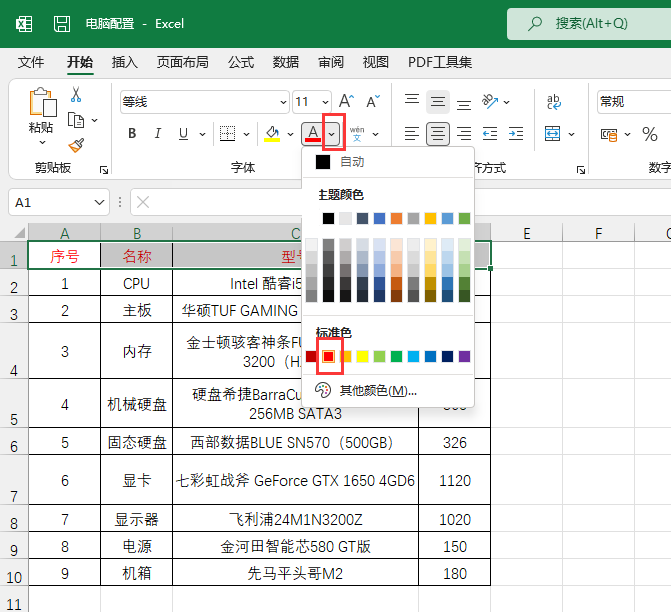Switch to the PDF工具集 tab

click(x=439, y=62)
